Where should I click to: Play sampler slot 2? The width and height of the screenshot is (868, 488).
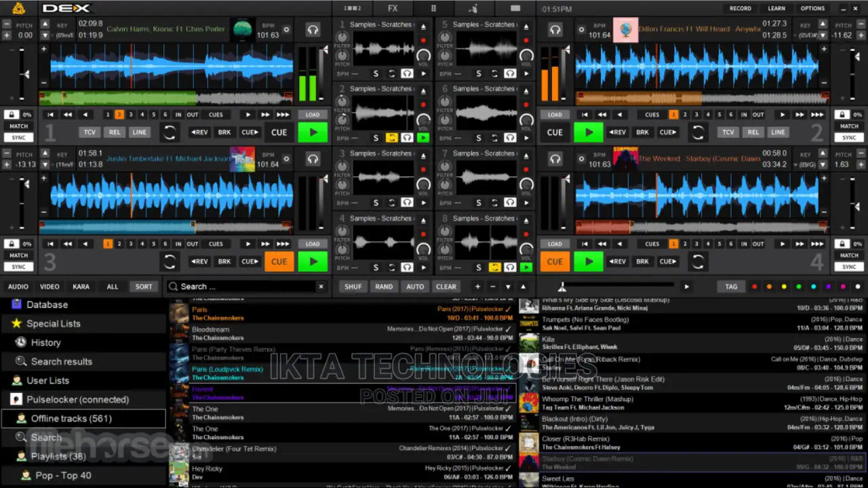[x=423, y=138]
